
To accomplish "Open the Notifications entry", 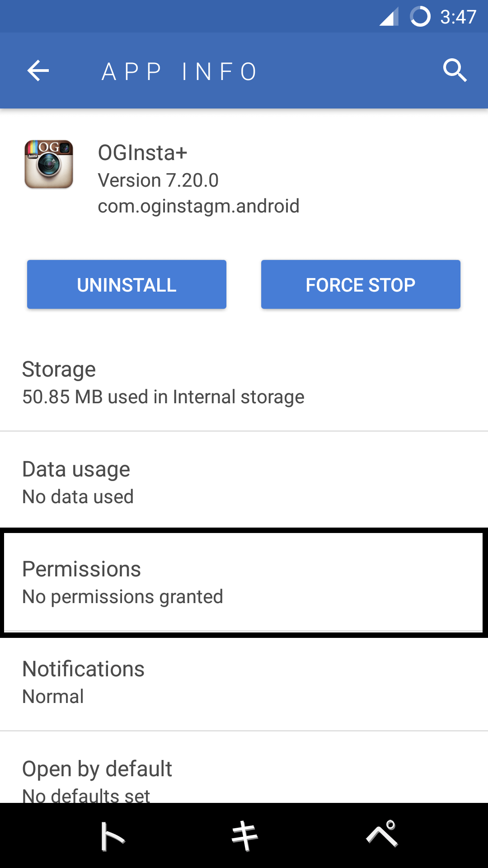I will tap(244, 682).
